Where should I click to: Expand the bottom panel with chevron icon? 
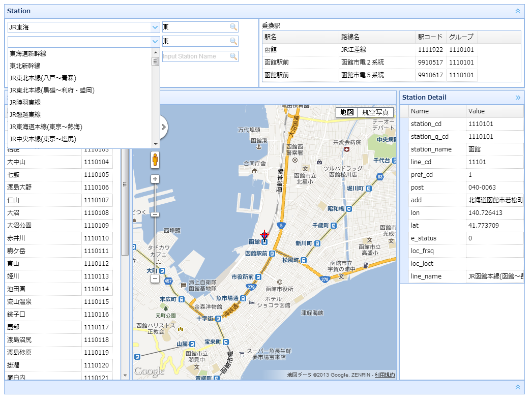tap(518, 387)
